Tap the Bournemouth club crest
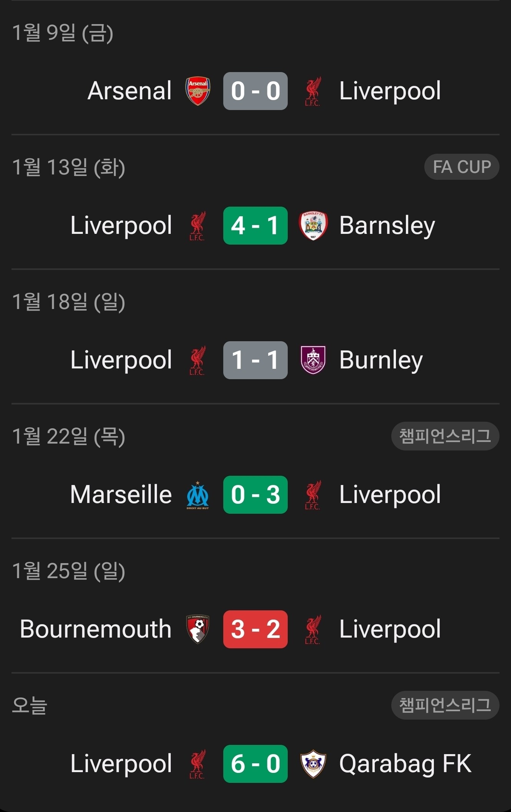This screenshot has height=812, width=511. click(198, 629)
